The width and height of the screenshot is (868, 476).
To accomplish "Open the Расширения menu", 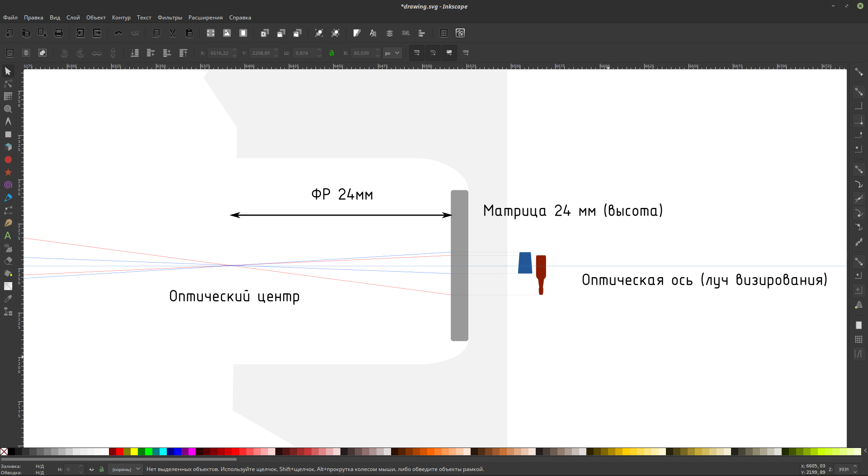I will coord(205,18).
